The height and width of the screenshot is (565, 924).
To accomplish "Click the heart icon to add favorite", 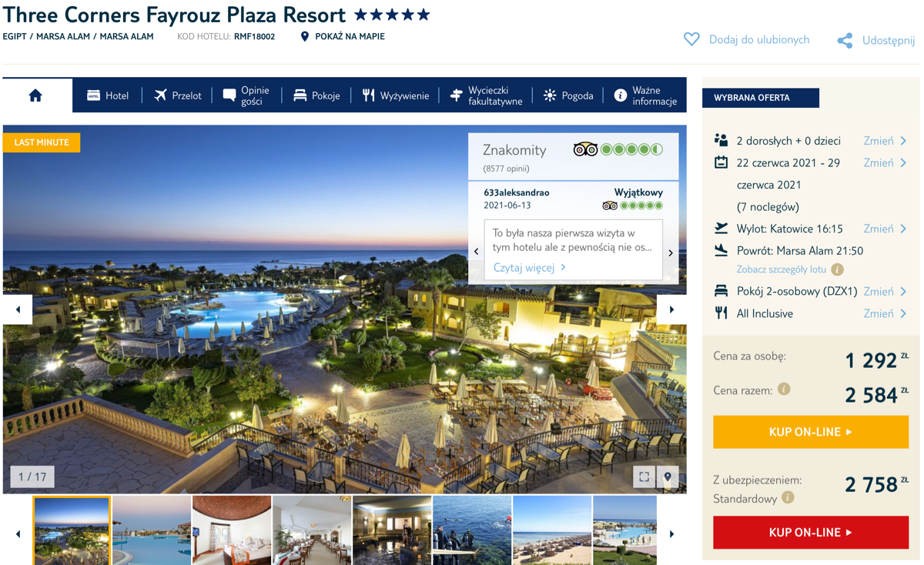I will (691, 39).
